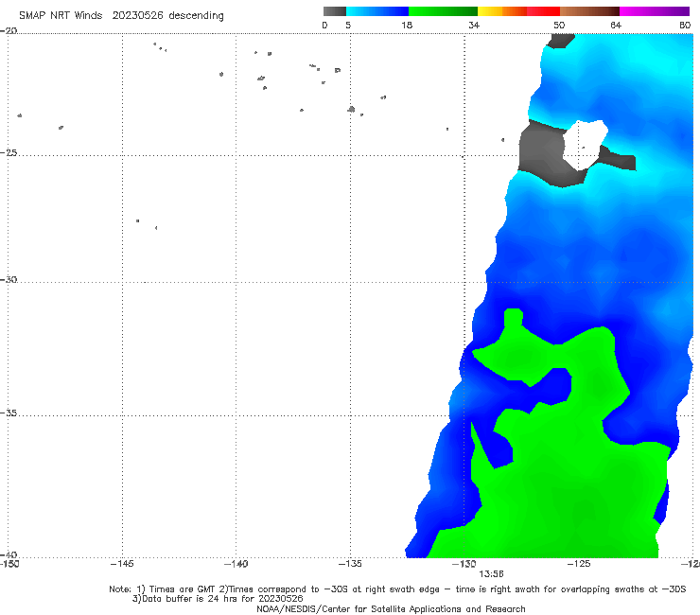Click the date '20230526' in the title
The image size is (700, 615).
click(x=137, y=16)
